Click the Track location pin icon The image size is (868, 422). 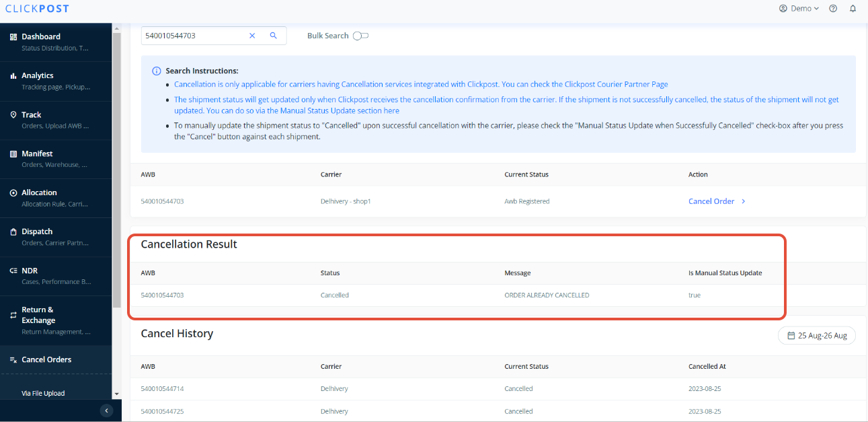point(13,115)
